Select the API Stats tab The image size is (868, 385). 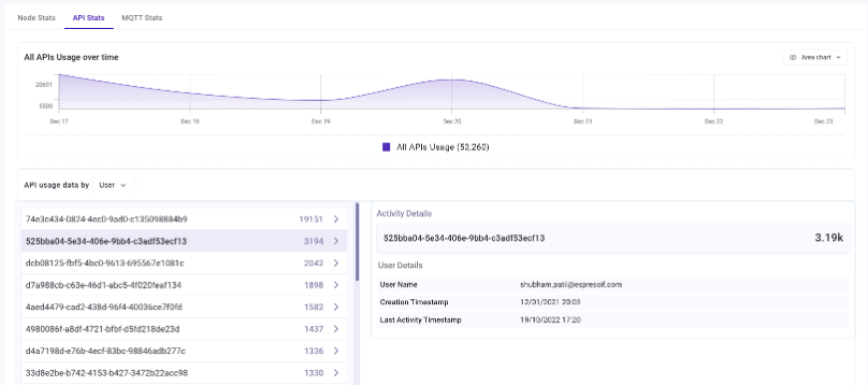click(x=89, y=18)
